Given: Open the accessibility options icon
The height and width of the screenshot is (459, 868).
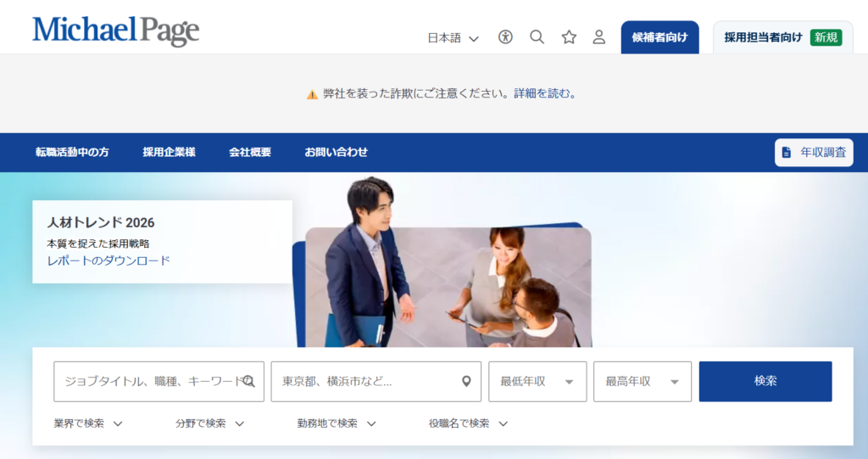Looking at the screenshot, I should 505,37.
